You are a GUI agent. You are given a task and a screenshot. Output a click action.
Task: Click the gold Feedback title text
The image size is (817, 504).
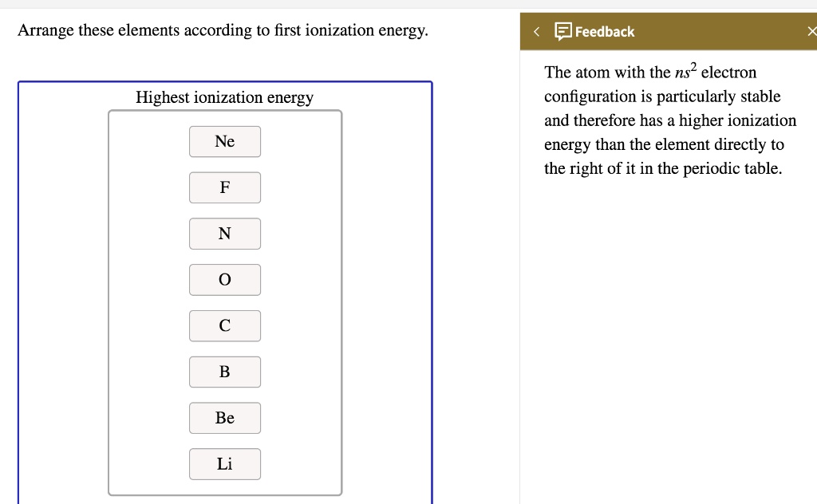click(x=603, y=31)
